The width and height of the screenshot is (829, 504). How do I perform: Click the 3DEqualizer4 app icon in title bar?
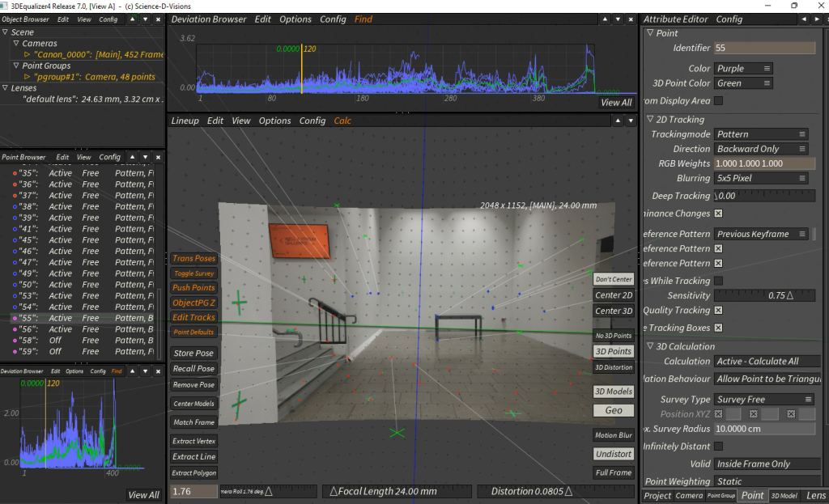pos(5,6)
